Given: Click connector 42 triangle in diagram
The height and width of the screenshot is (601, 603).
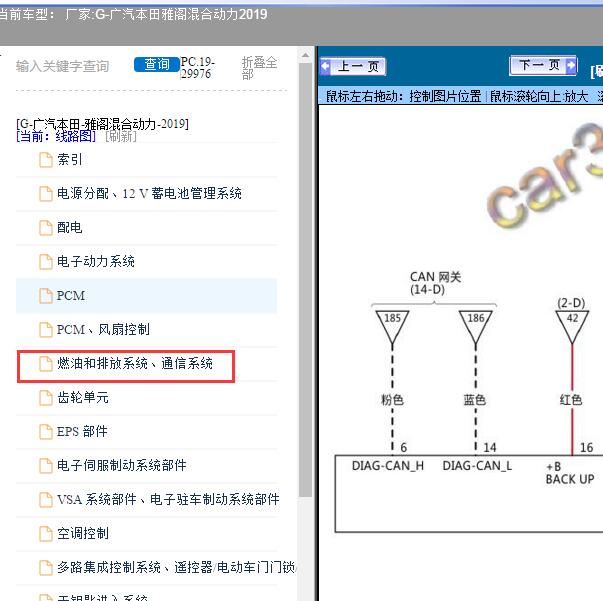Looking at the screenshot, I should pyautogui.click(x=572, y=326).
